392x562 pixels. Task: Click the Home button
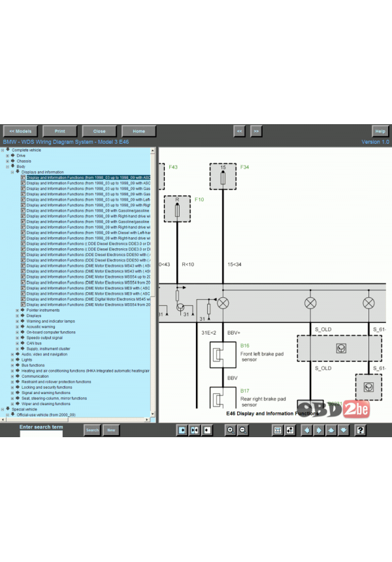click(x=139, y=131)
